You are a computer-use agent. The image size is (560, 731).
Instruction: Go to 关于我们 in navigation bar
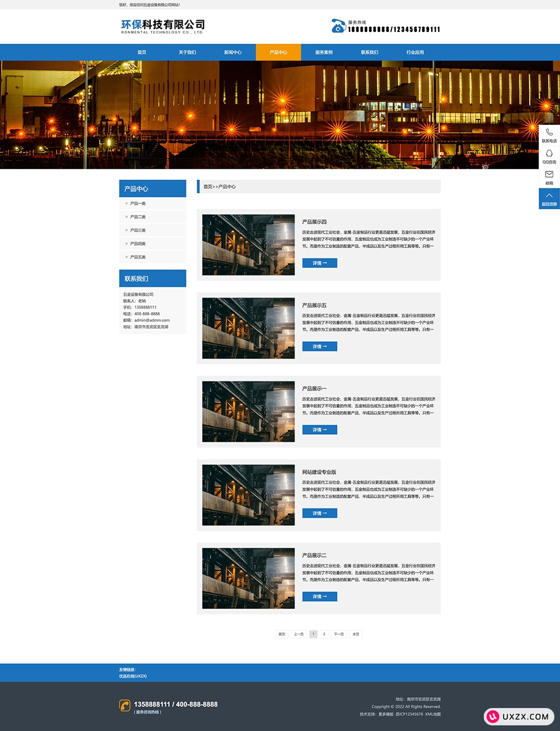pyautogui.click(x=187, y=52)
